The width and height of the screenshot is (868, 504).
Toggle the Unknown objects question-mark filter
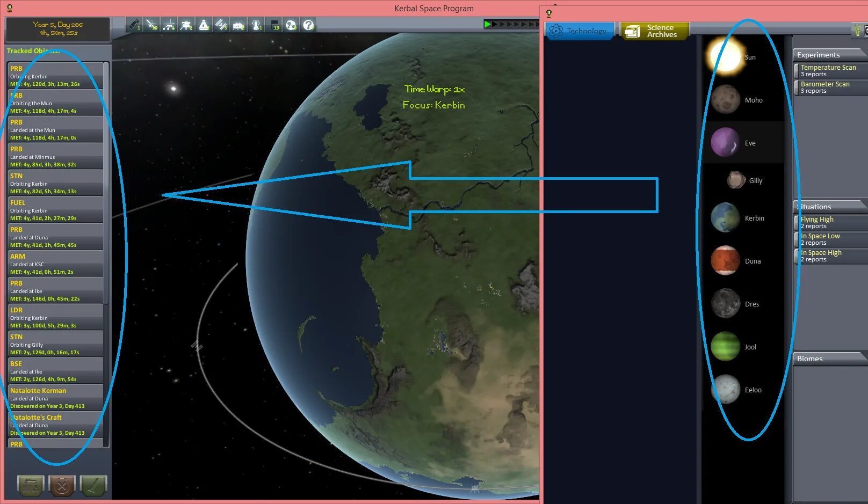pos(308,25)
